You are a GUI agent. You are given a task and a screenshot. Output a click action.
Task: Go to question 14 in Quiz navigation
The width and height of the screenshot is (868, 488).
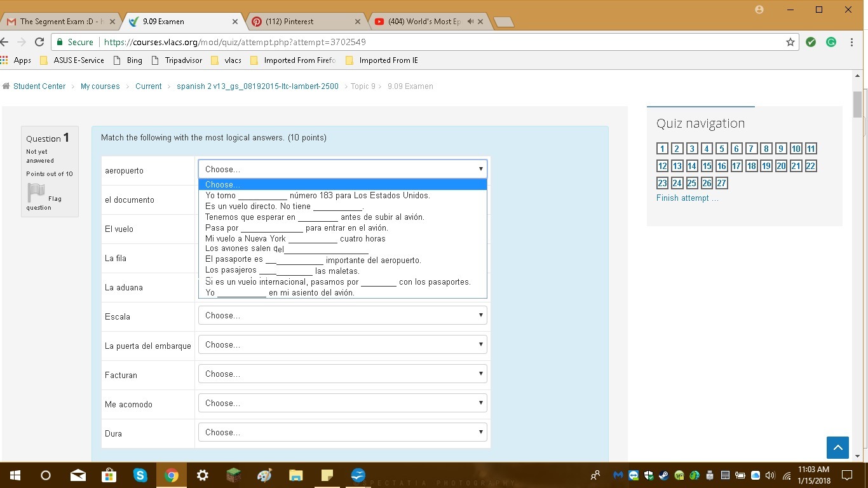(692, 166)
